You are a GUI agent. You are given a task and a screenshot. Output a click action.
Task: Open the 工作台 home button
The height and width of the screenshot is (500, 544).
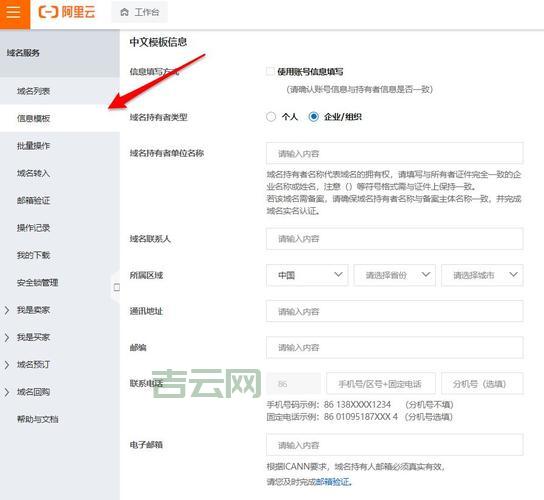tap(139, 12)
